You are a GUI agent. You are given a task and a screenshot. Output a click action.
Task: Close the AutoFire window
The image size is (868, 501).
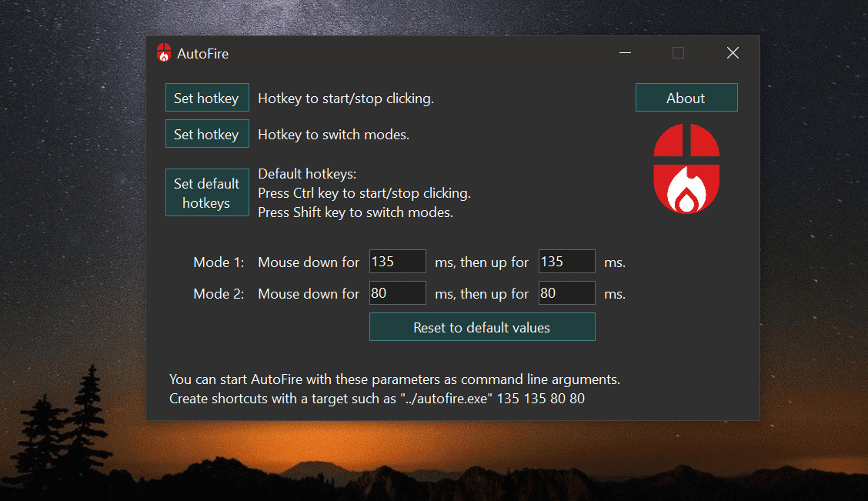click(733, 53)
